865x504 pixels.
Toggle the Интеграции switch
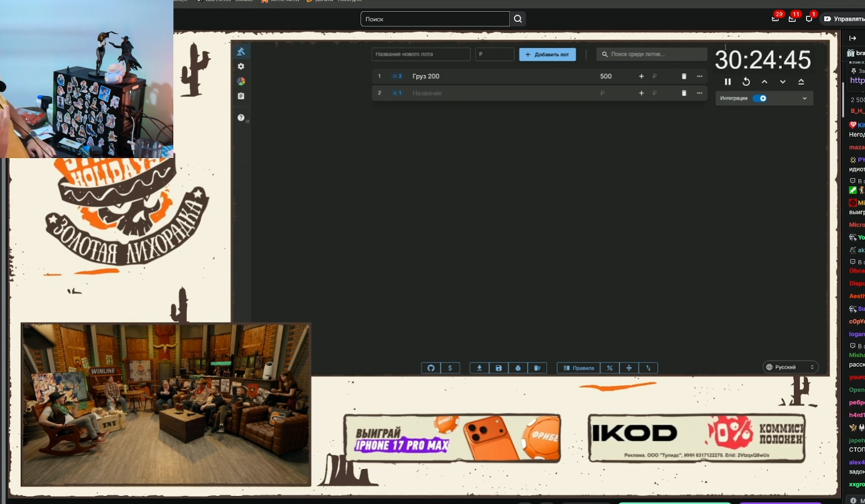760,98
